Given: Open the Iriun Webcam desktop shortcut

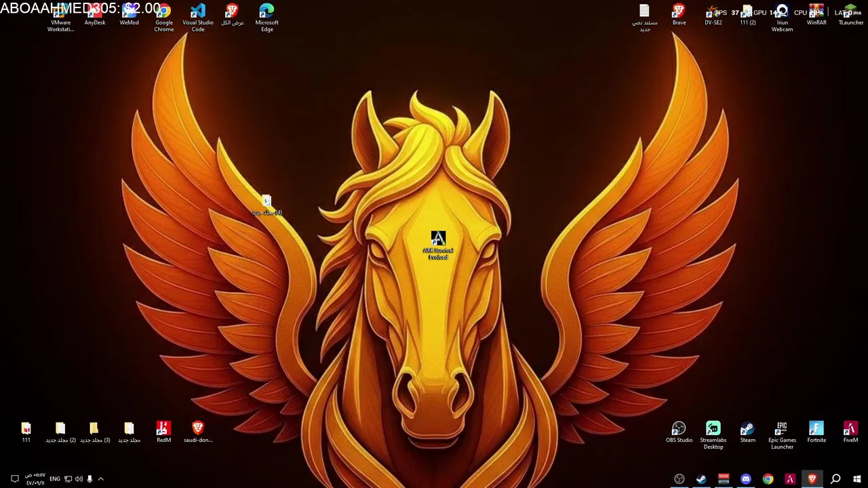Looking at the screenshot, I should (x=782, y=18).
